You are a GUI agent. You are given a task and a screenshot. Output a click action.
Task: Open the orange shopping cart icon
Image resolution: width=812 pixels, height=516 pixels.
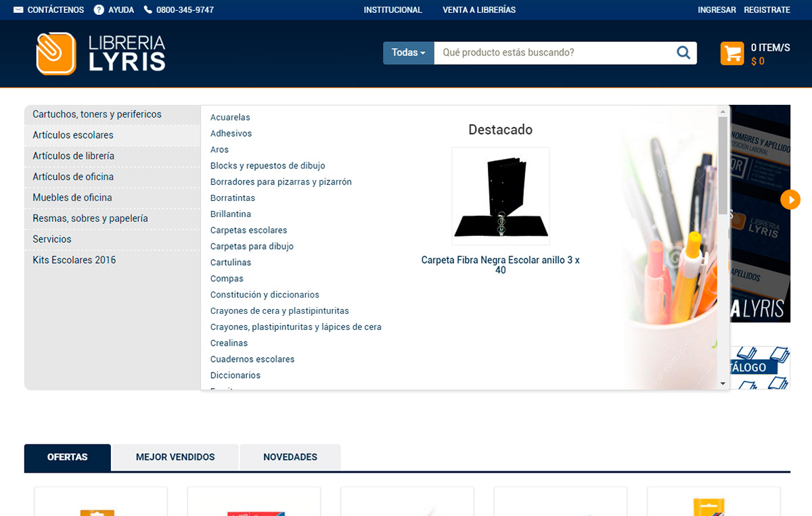732,53
